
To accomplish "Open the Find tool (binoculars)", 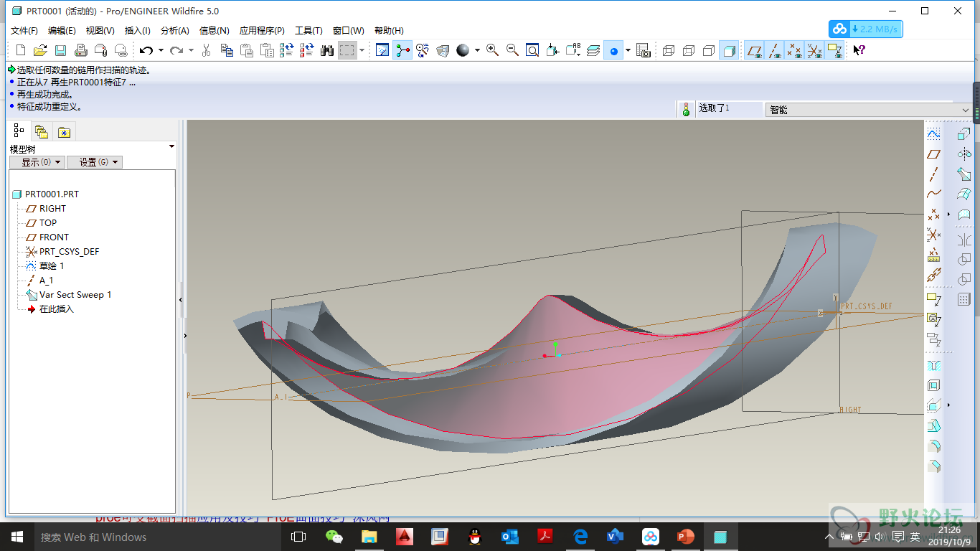I will (327, 50).
